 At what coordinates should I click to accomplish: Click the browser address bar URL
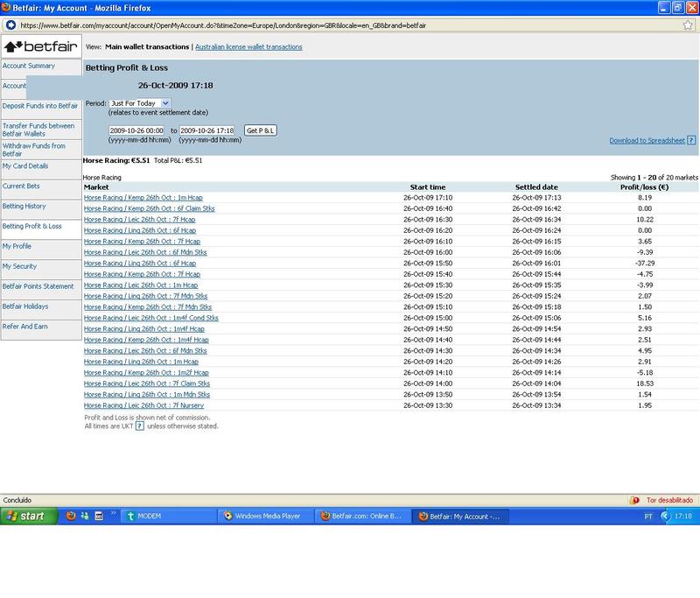click(x=223, y=25)
